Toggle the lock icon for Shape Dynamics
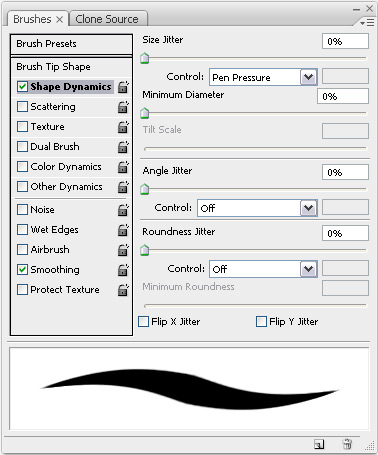The width and height of the screenshot is (378, 455). click(x=123, y=87)
